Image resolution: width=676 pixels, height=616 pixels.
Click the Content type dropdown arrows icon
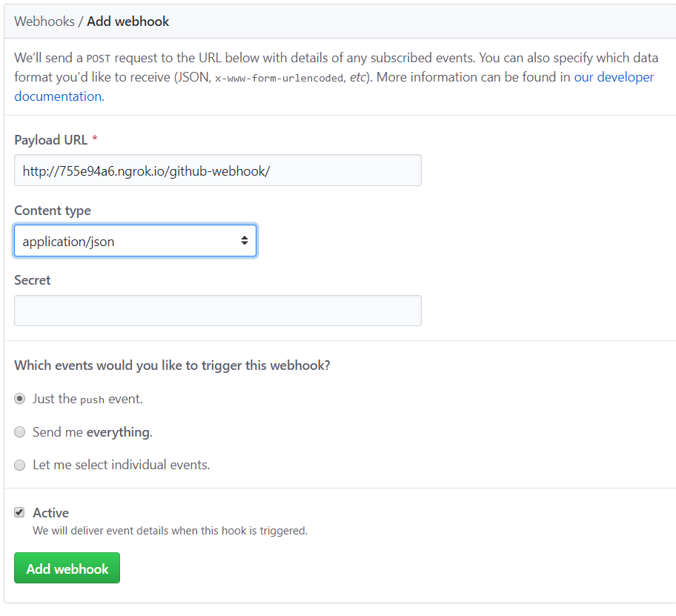[245, 240]
